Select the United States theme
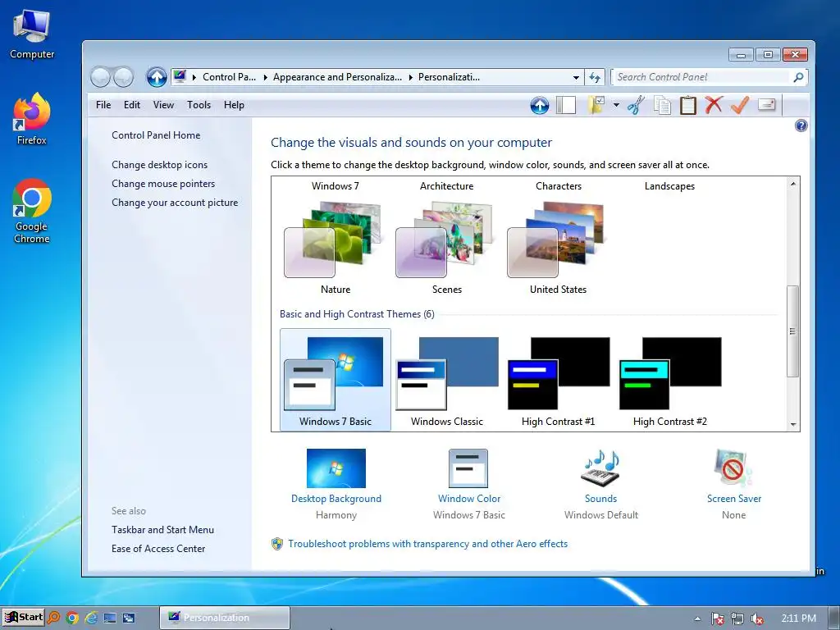Screen dimensions: 840x630 click(558, 249)
